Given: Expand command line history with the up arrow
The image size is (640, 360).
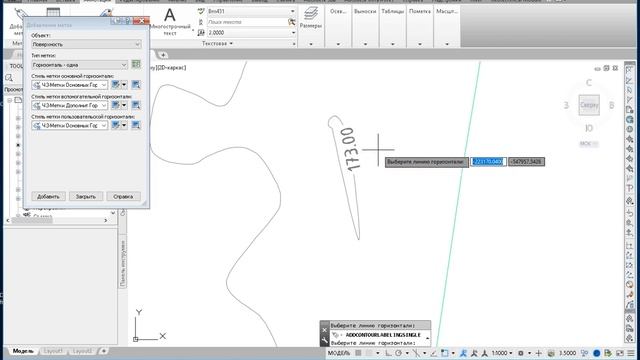Looking at the screenshot, I should click(427, 338).
